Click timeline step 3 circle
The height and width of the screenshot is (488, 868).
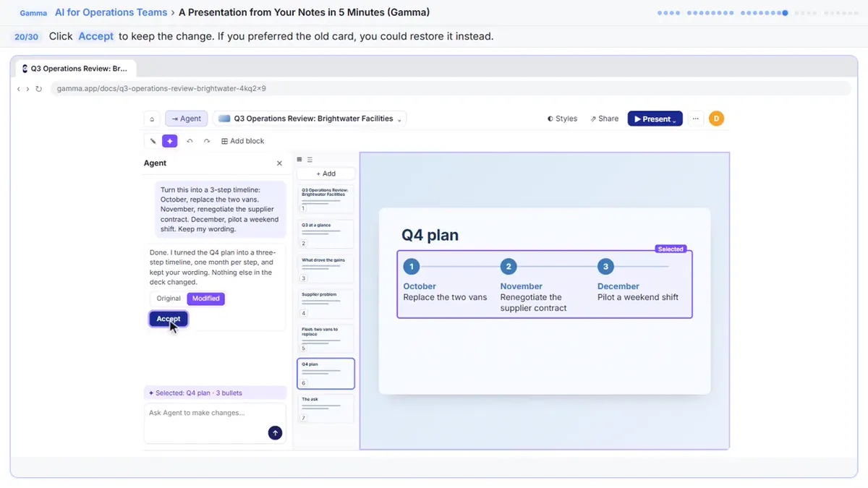(605, 267)
